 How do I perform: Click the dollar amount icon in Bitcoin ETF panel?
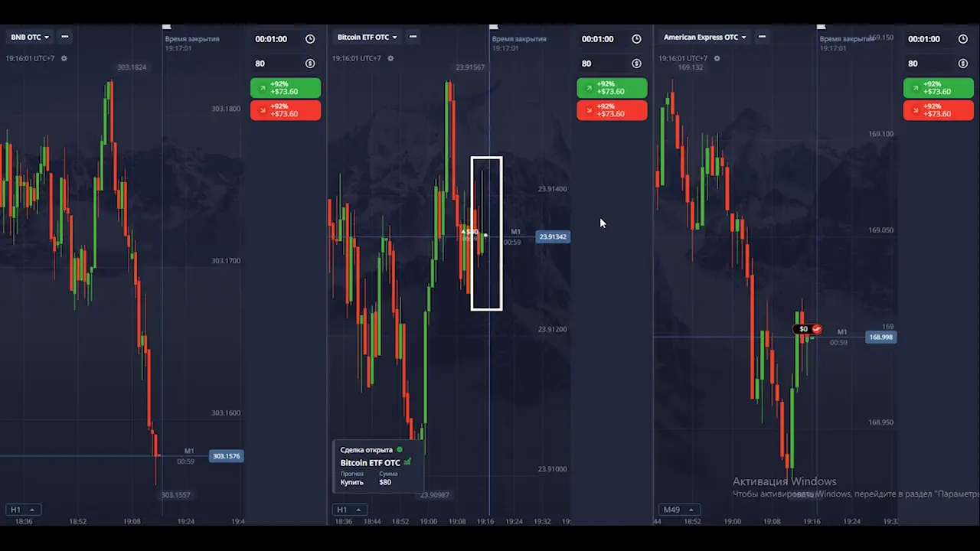coord(636,64)
